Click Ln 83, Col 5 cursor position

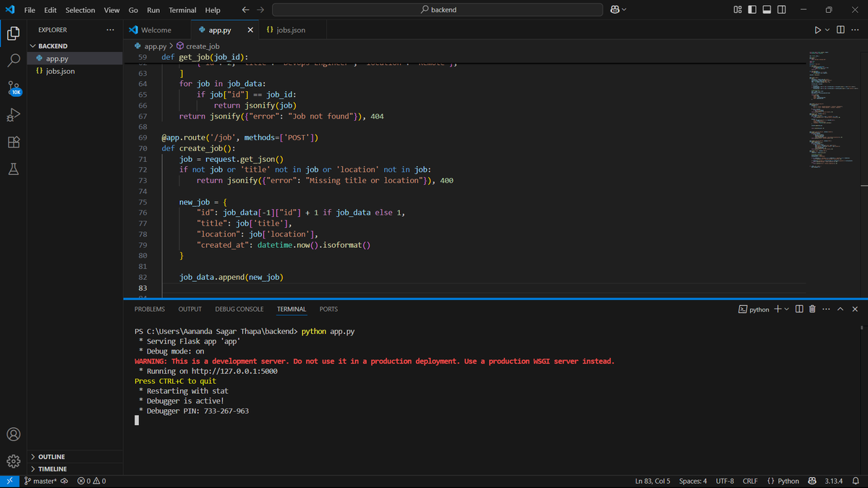(x=652, y=481)
